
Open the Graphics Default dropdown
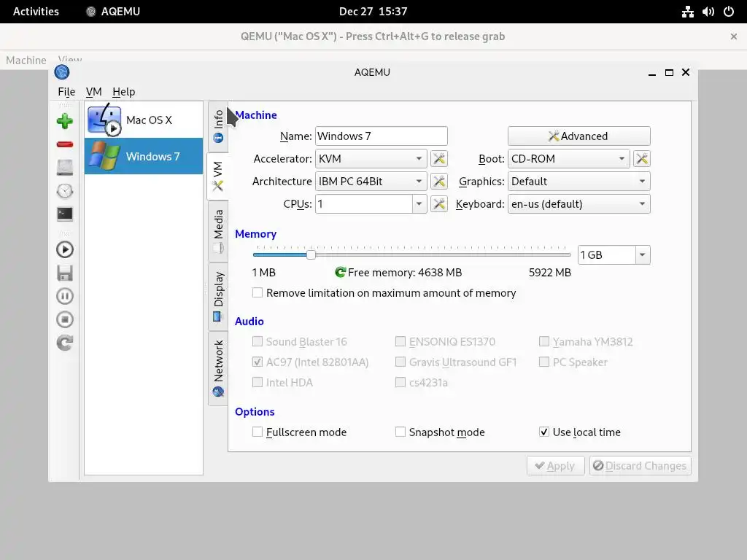(x=578, y=182)
